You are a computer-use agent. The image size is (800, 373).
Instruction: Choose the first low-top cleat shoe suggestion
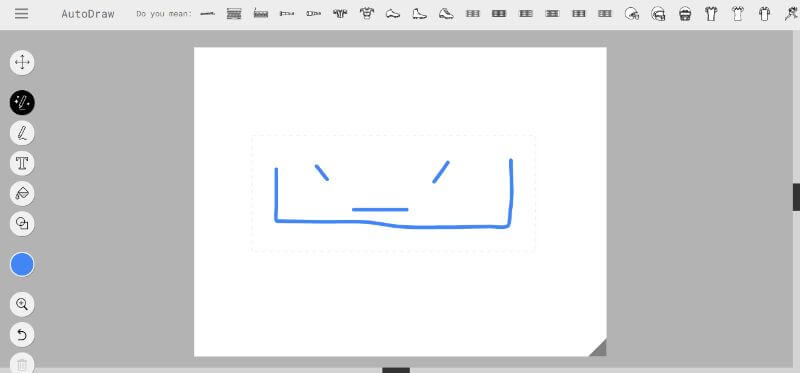[393, 14]
